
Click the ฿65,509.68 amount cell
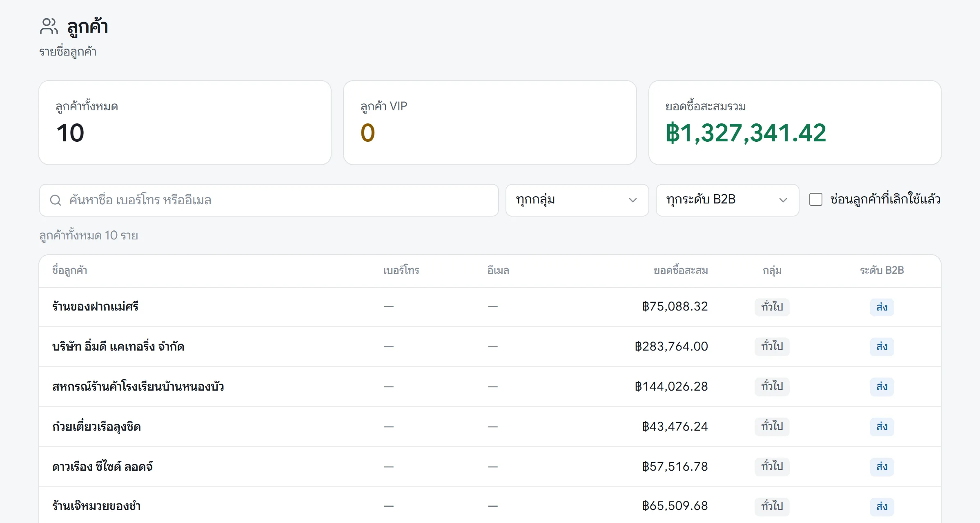pyautogui.click(x=675, y=506)
